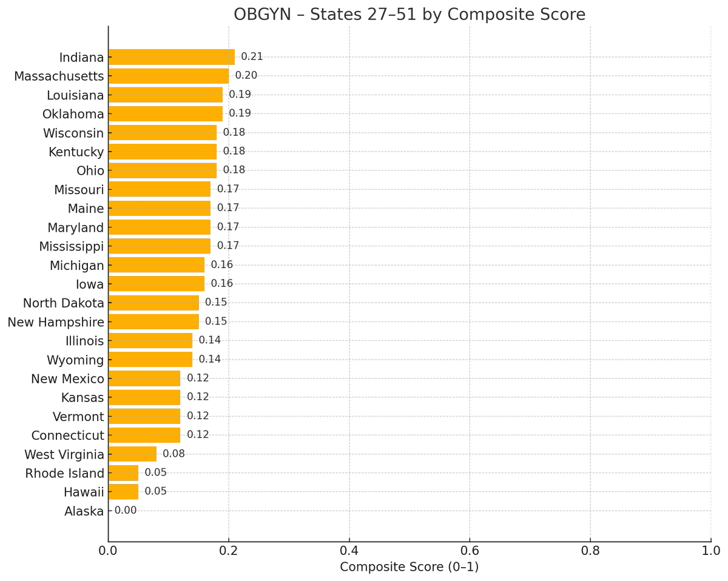728x581 pixels.
Task: Click the 0.4 tick on the x-axis
Action: tap(349, 551)
